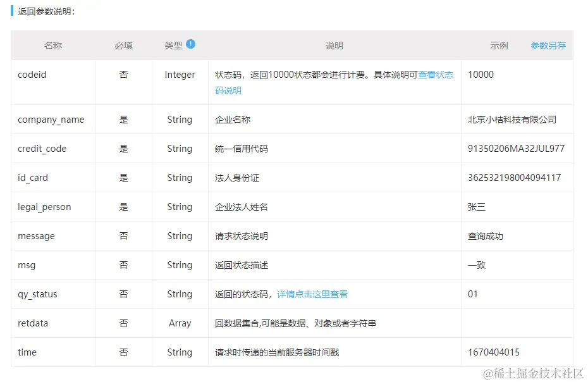Select the id_card parameter name
Screen dimensions: 588x384
[33, 178]
